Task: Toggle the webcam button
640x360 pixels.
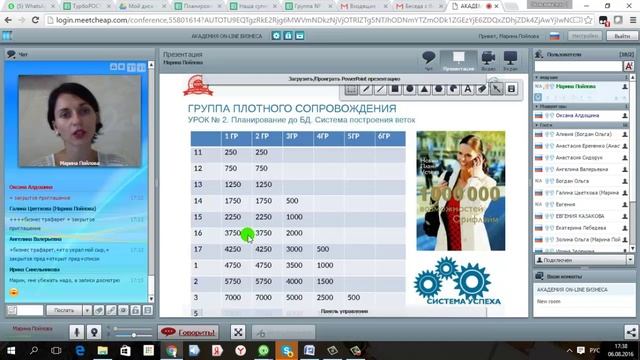Action: pyautogui.click(x=94, y=332)
